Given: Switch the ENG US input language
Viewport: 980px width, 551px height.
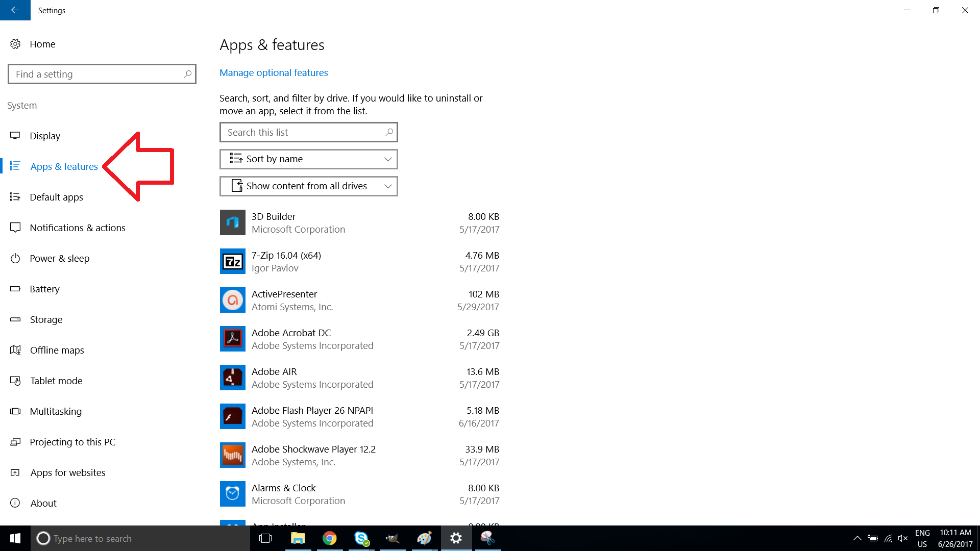Looking at the screenshot, I should coord(922,538).
